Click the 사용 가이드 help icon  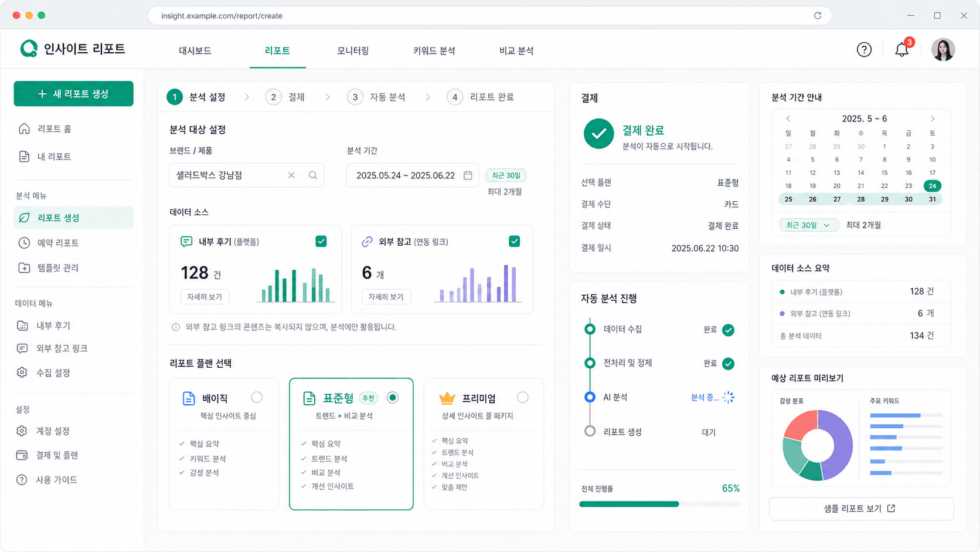click(x=22, y=480)
